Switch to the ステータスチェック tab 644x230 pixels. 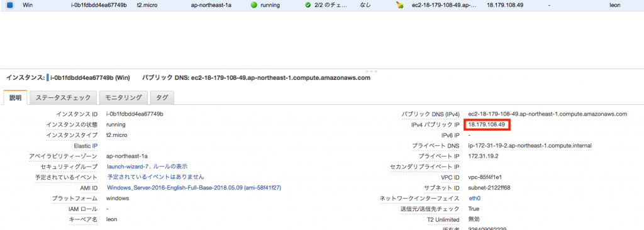(x=64, y=98)
